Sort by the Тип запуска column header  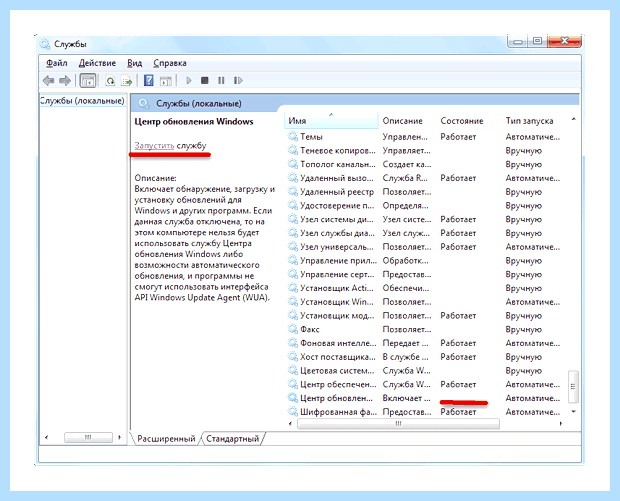tap(529, 121)
